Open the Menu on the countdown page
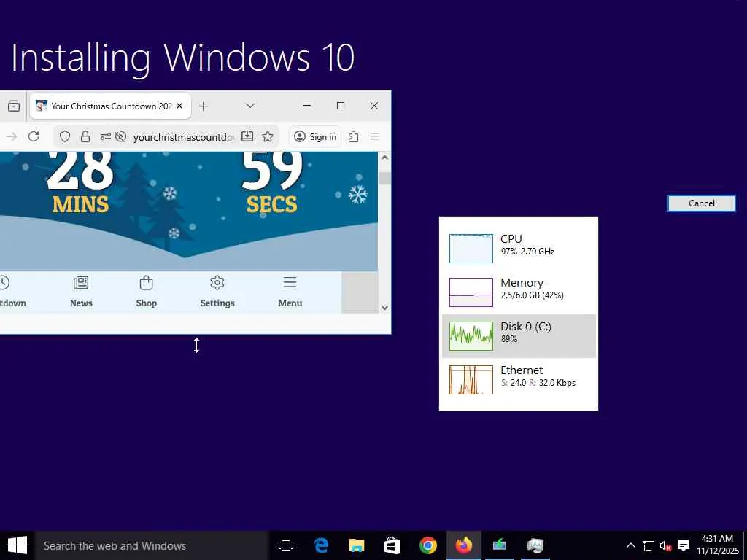 [290, 292]
